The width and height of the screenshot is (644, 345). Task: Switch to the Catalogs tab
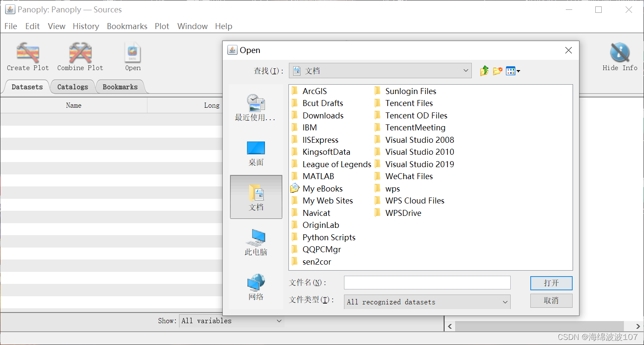73,87
